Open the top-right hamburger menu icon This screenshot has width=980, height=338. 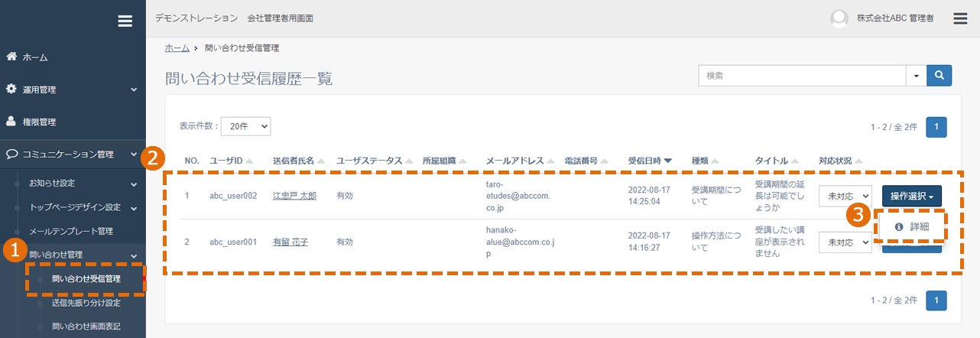click(x=961, y=18)
